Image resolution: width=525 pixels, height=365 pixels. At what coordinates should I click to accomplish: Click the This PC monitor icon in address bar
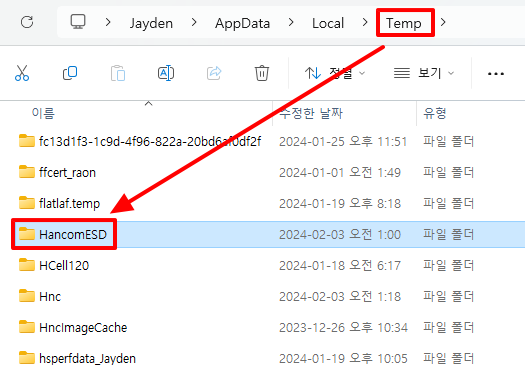(78, 22)
